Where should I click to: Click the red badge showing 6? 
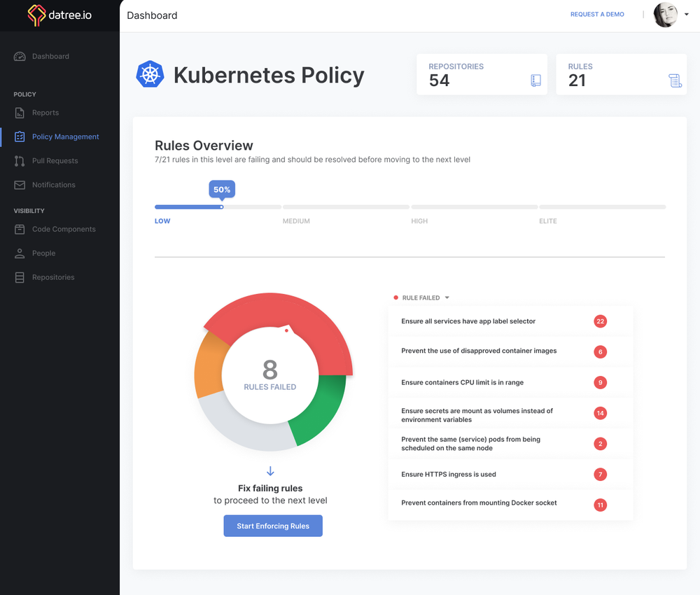[x=600, y=351]
